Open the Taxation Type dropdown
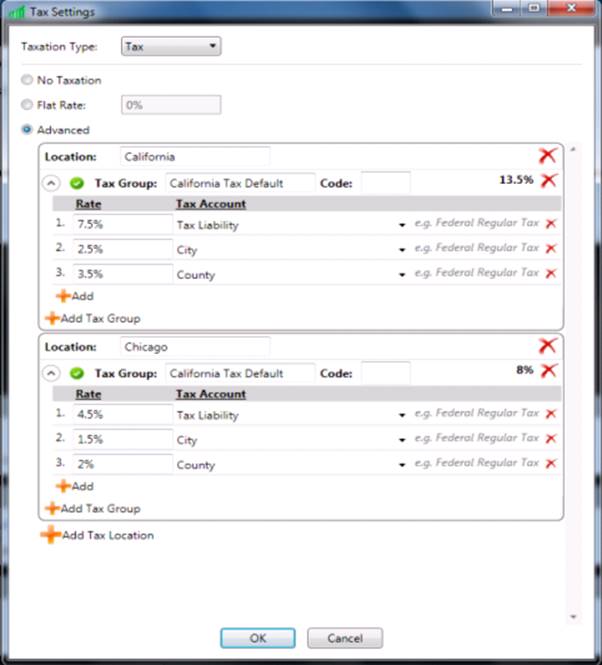 pos(170,46)
